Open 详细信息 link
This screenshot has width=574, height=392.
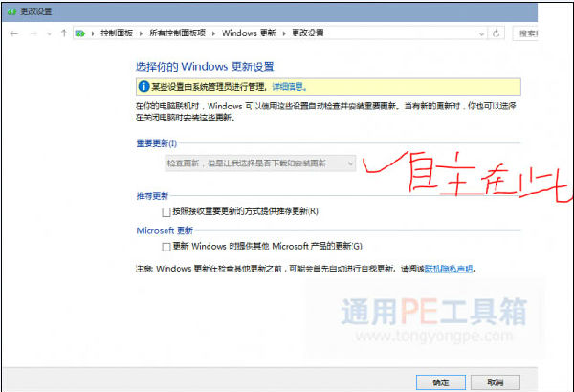click(288, 87)
